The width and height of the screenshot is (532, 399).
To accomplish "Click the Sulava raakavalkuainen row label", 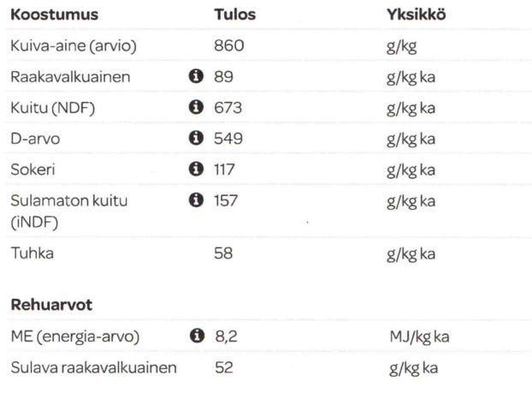I will [93, 369].
